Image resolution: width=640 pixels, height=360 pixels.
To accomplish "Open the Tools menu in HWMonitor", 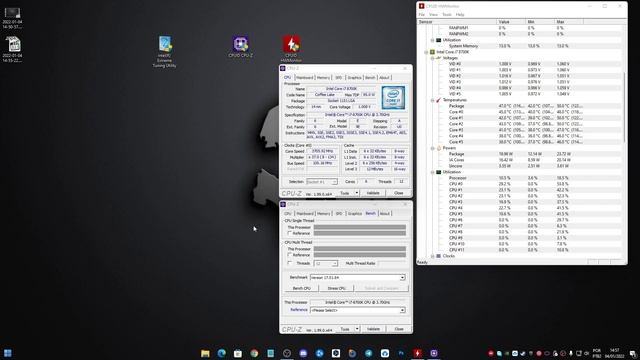I will coord(447,15).
